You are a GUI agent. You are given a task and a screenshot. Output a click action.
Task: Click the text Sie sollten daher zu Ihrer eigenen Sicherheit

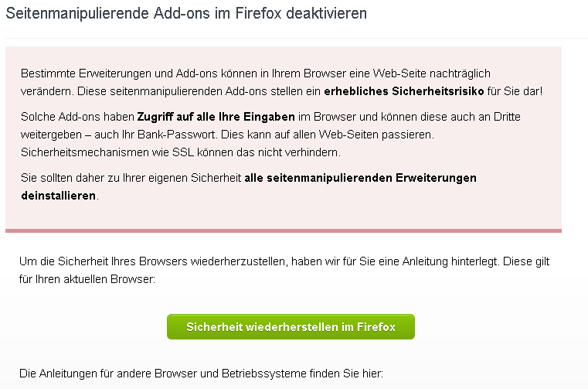(131, 178)
